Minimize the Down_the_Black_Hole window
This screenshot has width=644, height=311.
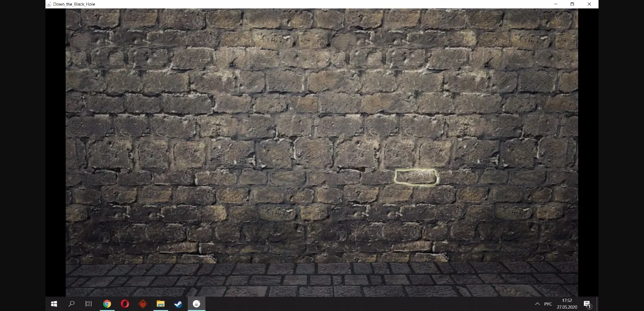click(555, 4)
